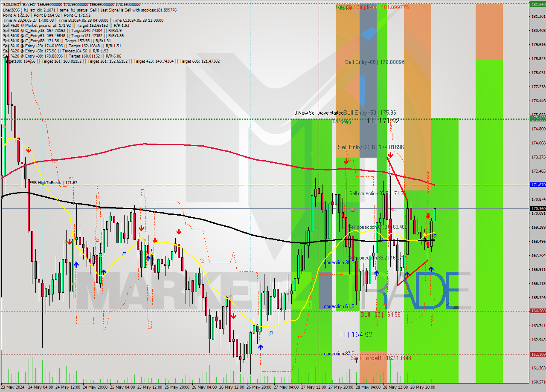Click the 173.275 price axis value
The width and height of the screenshot is (546, 392).
pyautogui.click(x=538, y=157)
